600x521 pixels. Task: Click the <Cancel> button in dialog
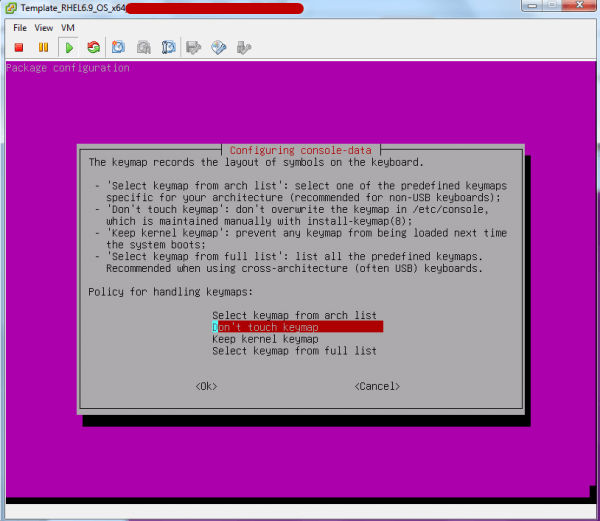coord(377,386)
